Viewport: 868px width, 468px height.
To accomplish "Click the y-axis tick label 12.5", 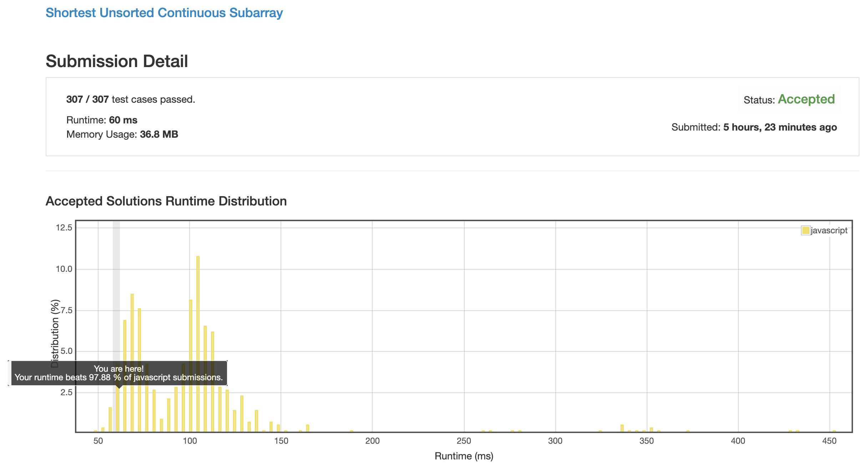I will 64,228.
